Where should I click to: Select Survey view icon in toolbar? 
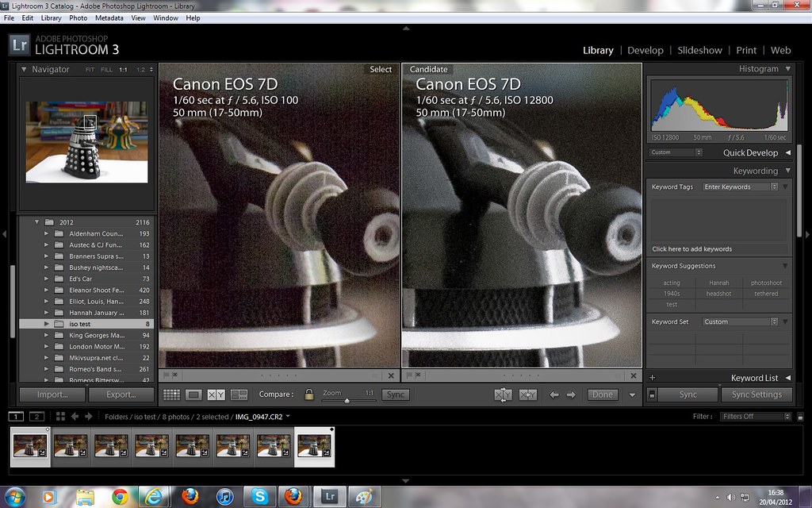coord(239,394)
